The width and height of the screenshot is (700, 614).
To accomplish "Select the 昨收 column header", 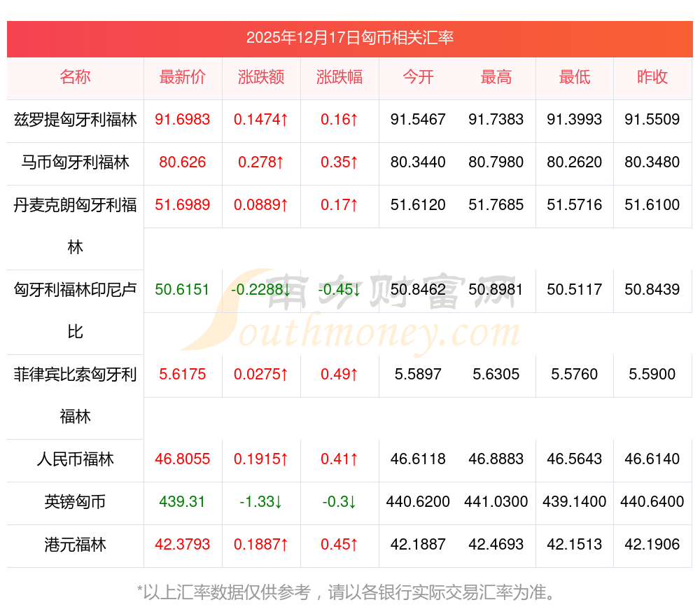I will pyautogui.click(x=652, y=77).
